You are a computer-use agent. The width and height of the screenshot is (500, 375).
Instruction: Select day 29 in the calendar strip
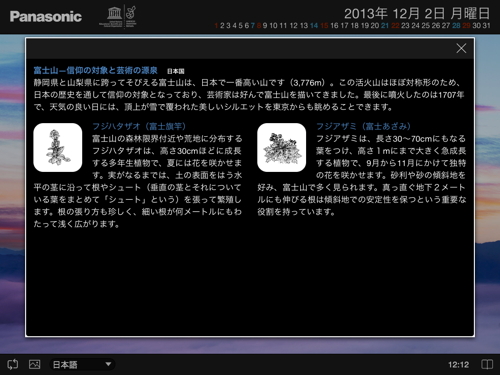click(466, 25)
